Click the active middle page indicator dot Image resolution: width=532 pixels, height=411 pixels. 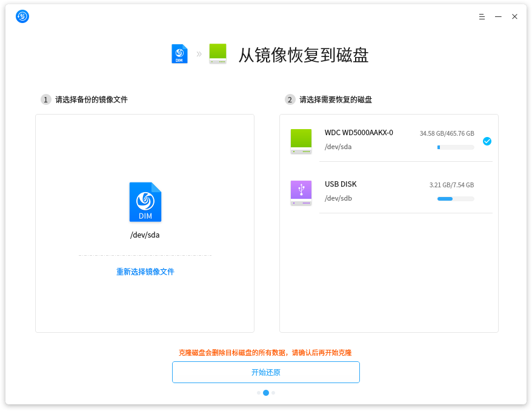pos(265,392)
